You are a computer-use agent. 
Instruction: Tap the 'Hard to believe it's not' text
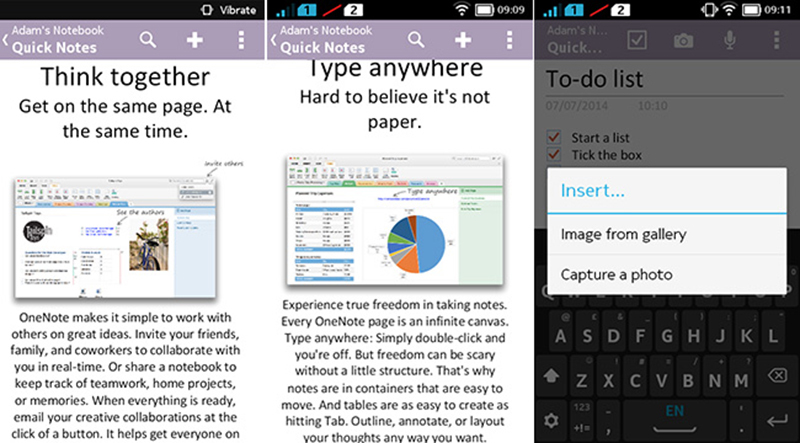pos(394,96)
